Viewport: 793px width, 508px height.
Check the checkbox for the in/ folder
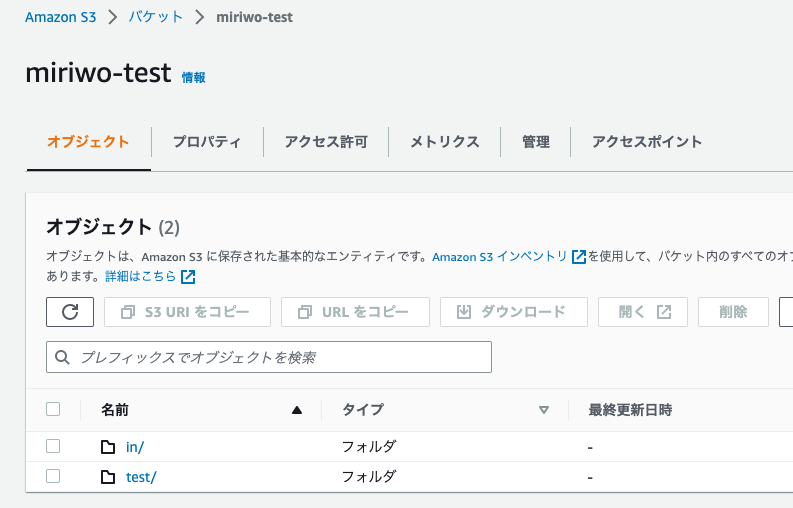click(53, 446)
